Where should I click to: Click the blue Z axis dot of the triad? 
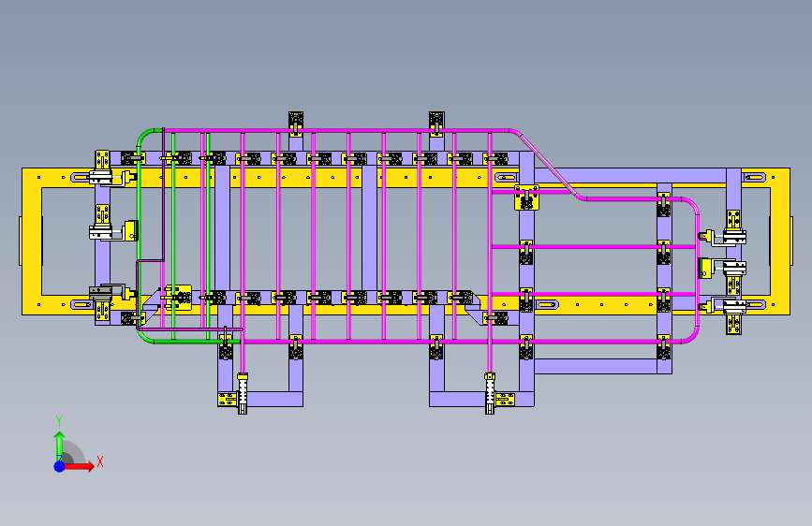tap(60, 466)
